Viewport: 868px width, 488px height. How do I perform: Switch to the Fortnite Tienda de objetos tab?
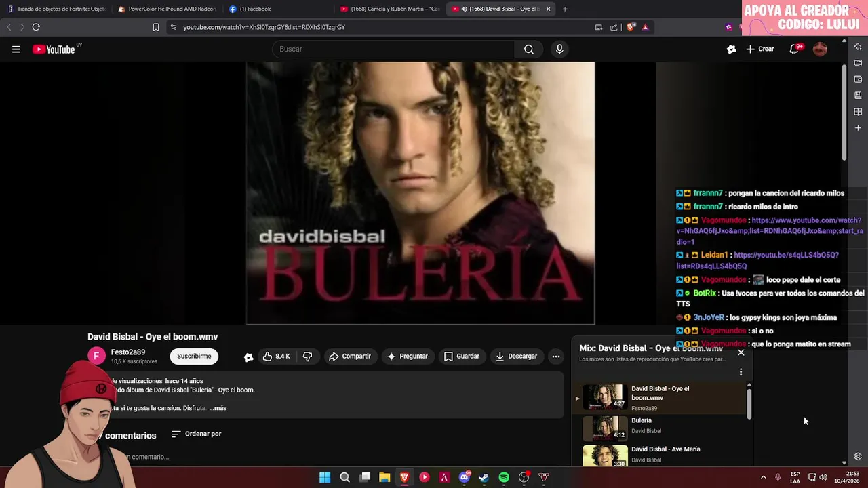pyautogui.click(x=56, y=9)
